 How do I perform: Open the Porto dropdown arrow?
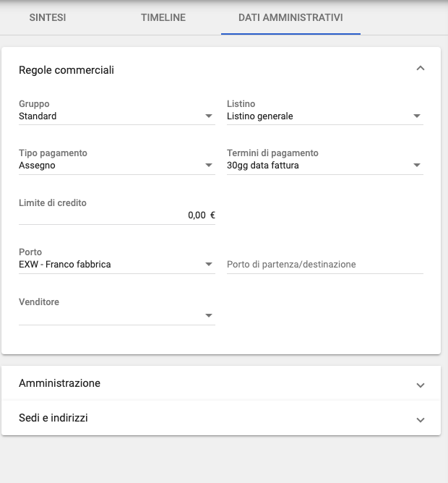(x=209, y=265)
